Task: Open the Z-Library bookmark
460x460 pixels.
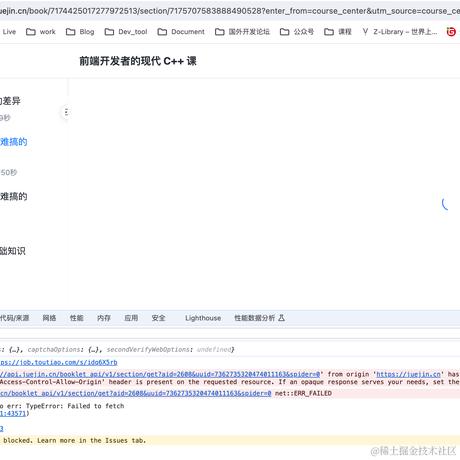Action: click(x=400, y=32)
